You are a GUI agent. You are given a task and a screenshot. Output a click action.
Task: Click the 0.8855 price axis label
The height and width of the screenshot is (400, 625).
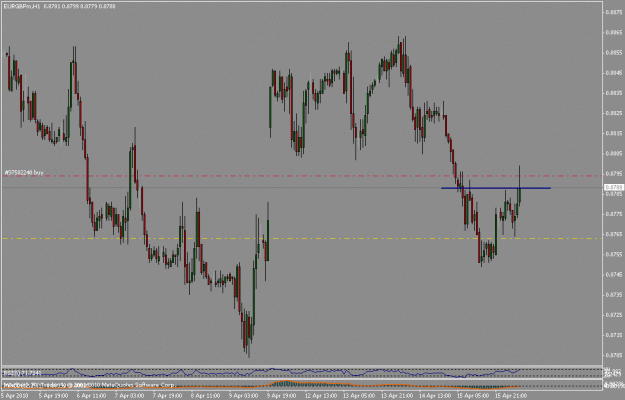tap(614, 53)
